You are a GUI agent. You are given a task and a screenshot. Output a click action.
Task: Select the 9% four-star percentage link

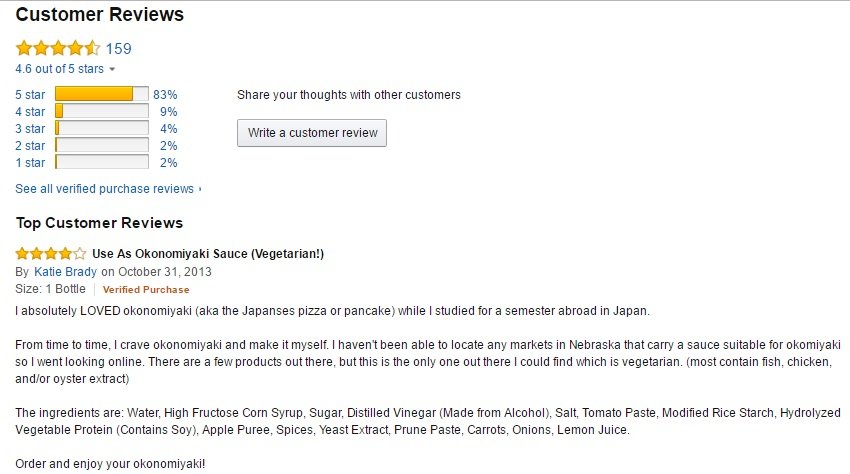(168, 112)
